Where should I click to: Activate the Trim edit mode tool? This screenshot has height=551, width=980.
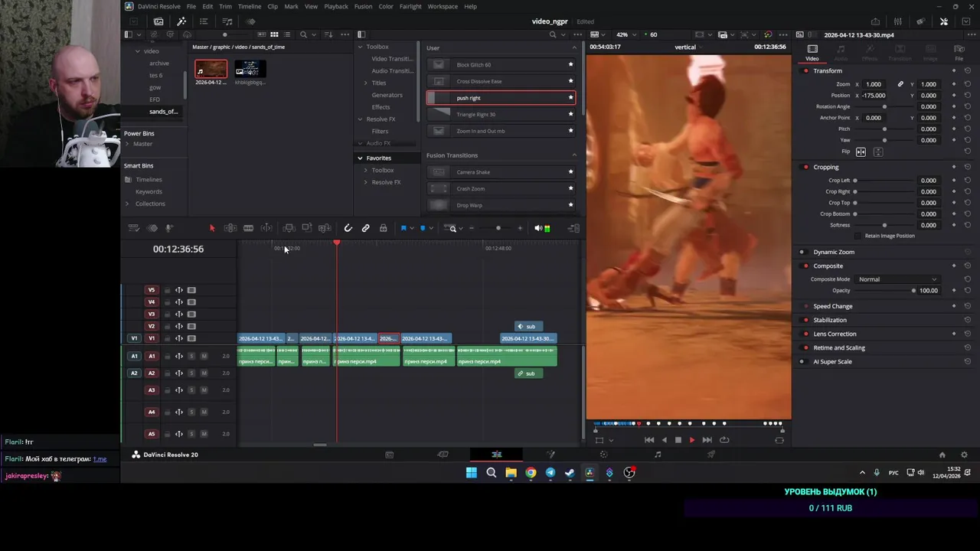230,228
